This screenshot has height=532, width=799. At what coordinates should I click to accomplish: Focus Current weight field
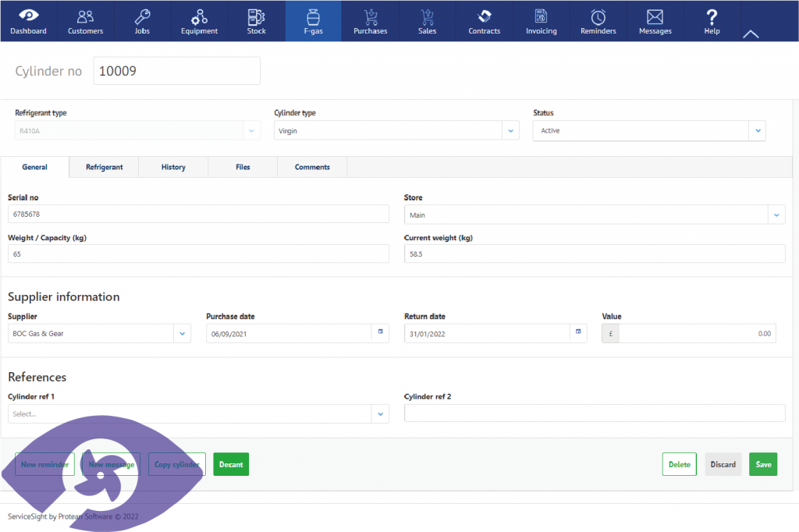pyautogui.click(x=595, y=254)
